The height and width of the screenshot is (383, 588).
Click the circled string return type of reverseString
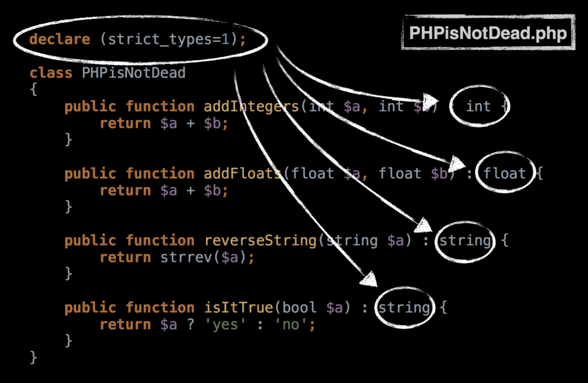(465, 240)
